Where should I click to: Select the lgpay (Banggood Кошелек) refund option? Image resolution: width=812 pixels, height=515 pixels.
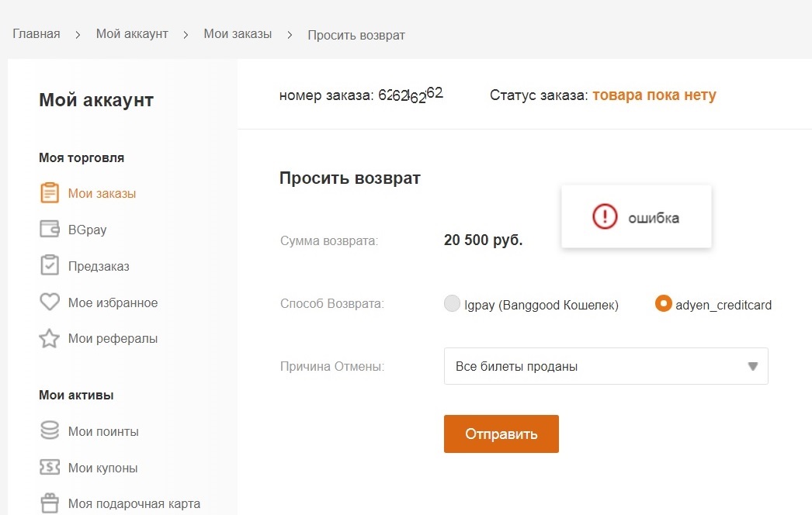(452, 305)
